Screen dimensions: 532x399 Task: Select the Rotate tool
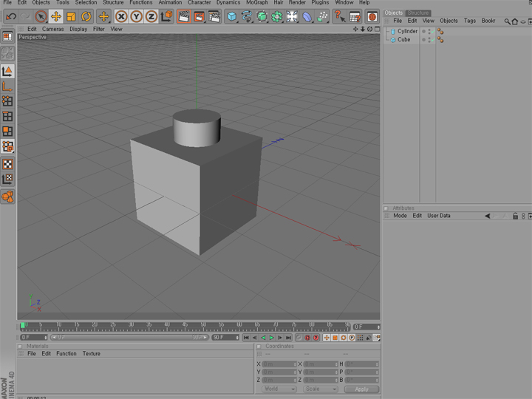(x=86, y=16)
